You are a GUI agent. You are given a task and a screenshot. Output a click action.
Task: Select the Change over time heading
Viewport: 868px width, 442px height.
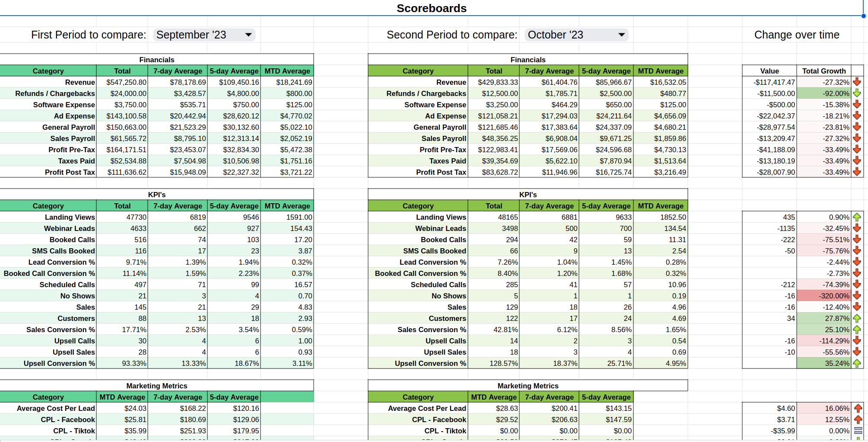click(796, 35)
